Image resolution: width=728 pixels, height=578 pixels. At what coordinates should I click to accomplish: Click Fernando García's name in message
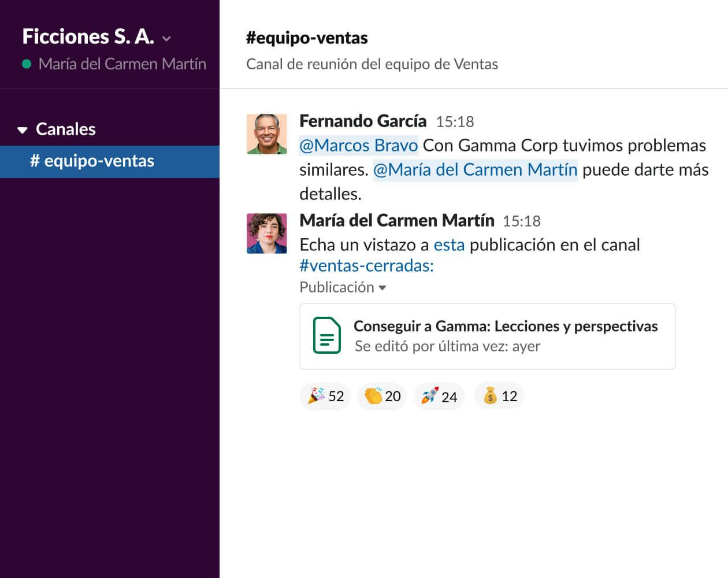pos(363,121)
